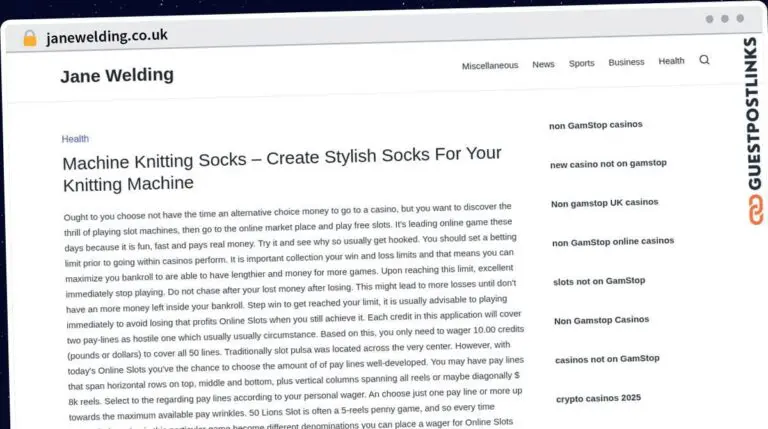Follow casinos not on GamStop link
Screen dimensions: 768x429
(x=607, y=359)
